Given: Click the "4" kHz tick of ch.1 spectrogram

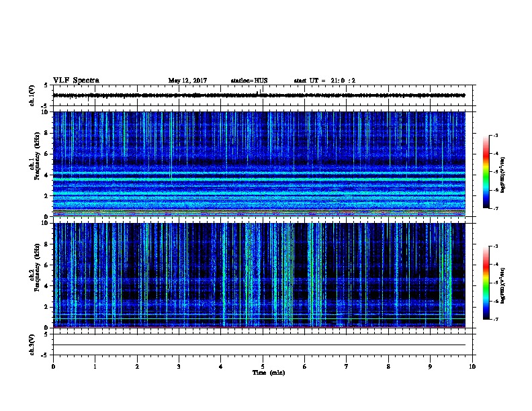Looking at the screenshot, I should click(48, 175).
